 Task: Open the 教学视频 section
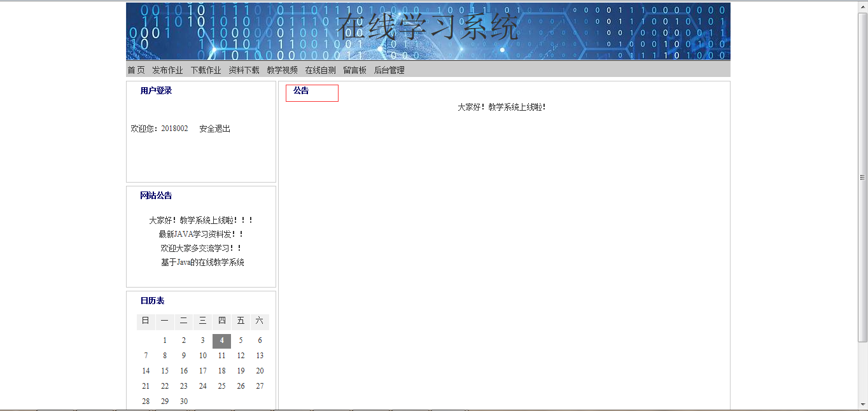282,70
